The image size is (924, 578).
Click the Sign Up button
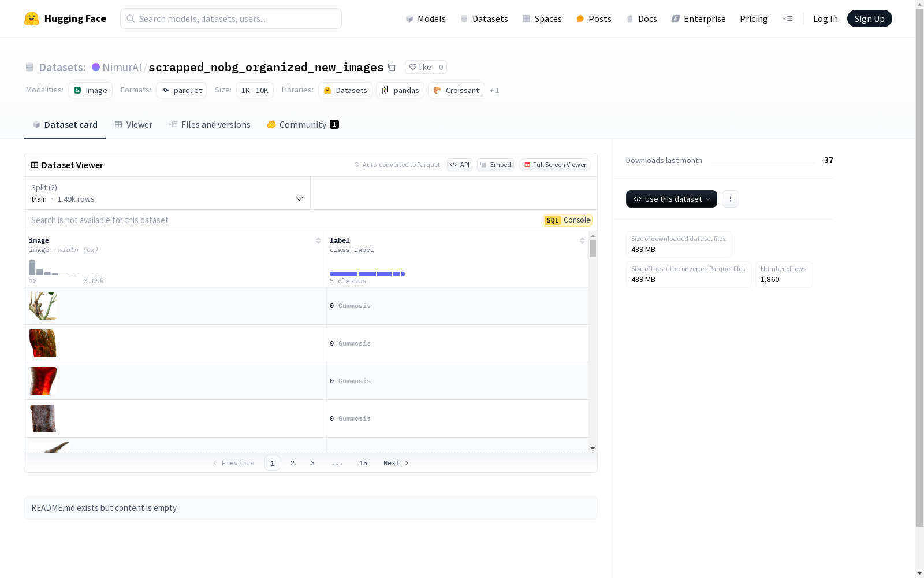tap(869, 18)
